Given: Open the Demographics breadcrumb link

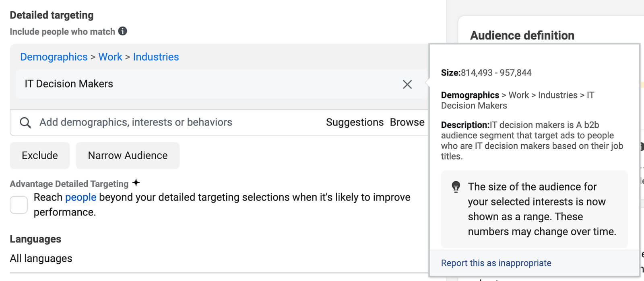Looking at the screenshot, I should pos(54,57).
